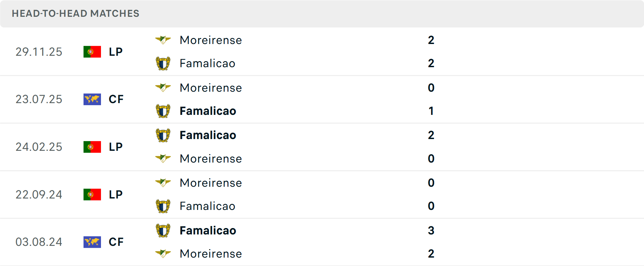This screenshot has height=266, width=644.
Task: Select the Portugal flag next to LP on 29.11.25
Action: click(x=92, y=52)
